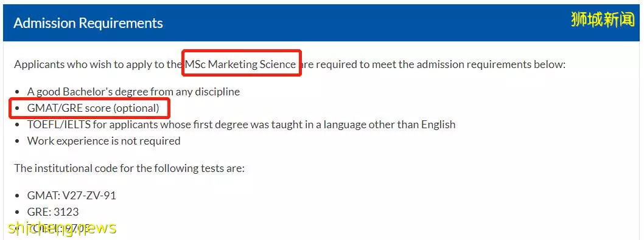Click the bullet before GRE: 3123
This screenshot has height=240, width=644.
click(x=17, y=213)
